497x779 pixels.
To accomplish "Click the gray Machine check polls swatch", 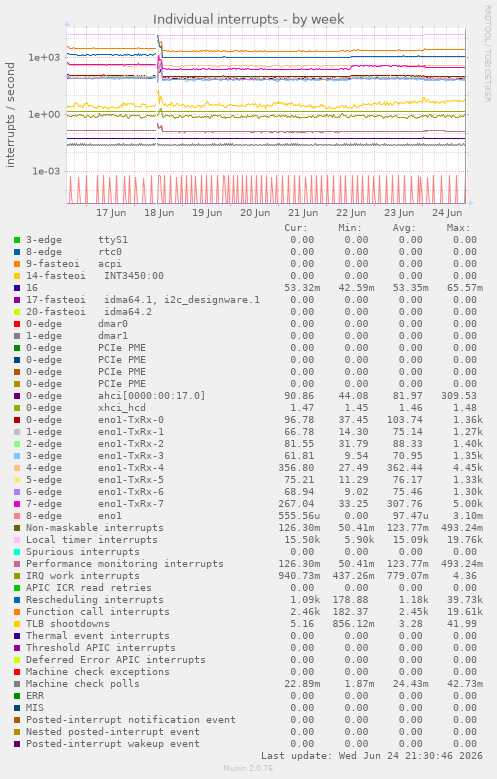I will [17, 684].
